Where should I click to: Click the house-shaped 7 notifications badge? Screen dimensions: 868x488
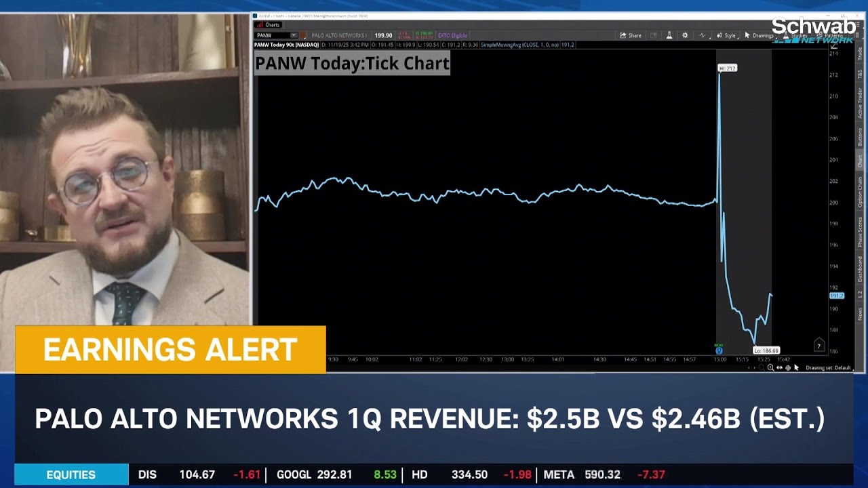tap(819, 345)
